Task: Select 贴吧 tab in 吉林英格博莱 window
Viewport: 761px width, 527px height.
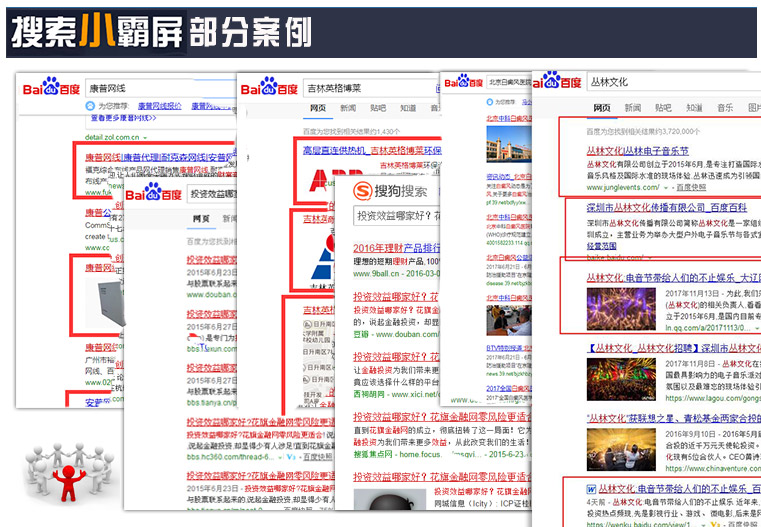Action: (x=378, y=108)
